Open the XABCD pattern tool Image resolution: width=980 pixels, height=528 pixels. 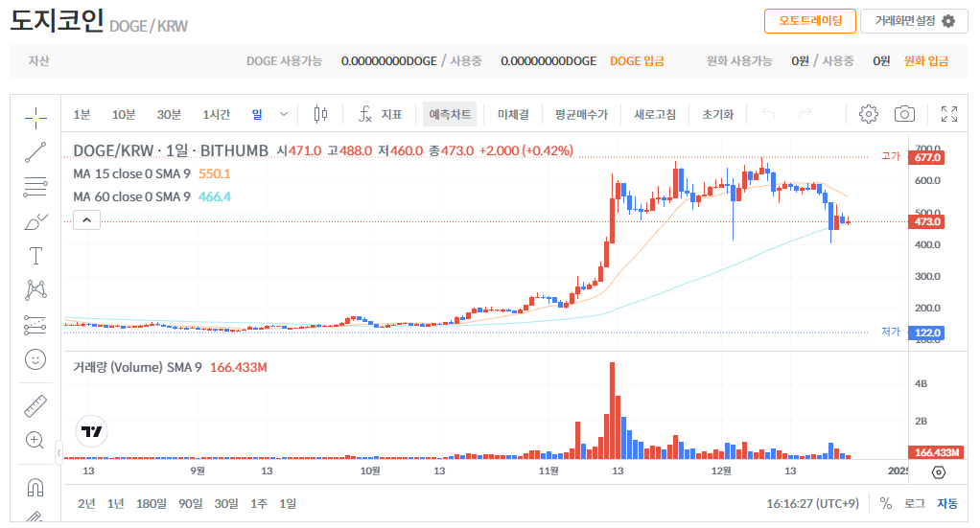coord(35,290)
